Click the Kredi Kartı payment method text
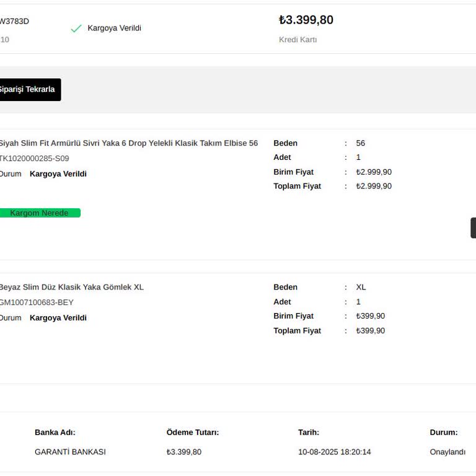The width and height of the screenshot is (476, 476). coord(297,40)
